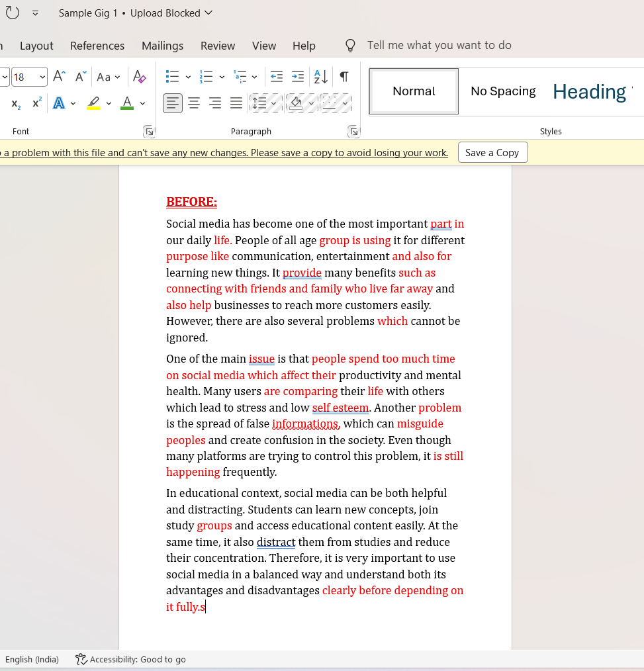Click the underlined word 'provide'

click(302, 273)
